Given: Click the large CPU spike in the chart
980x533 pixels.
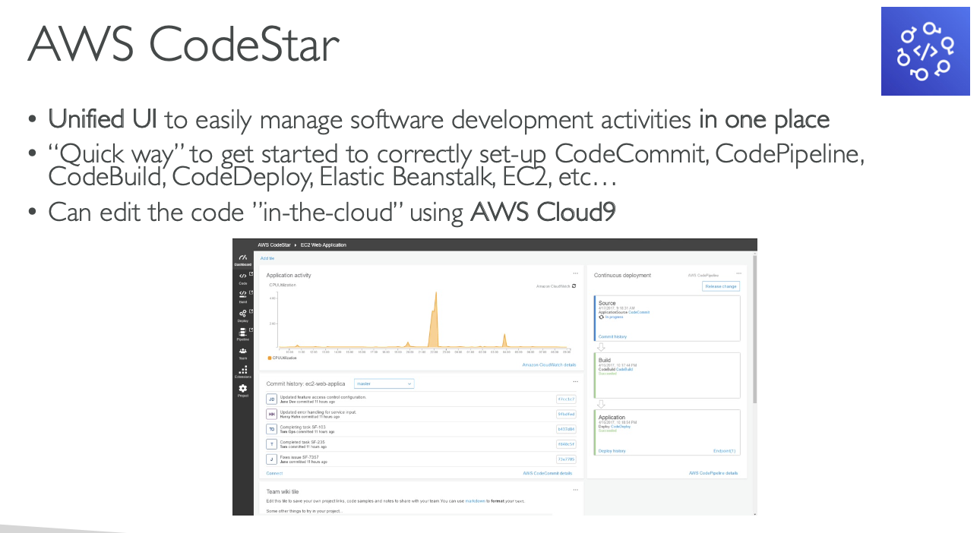Looking at the screenshot, I should coord(435,323).
